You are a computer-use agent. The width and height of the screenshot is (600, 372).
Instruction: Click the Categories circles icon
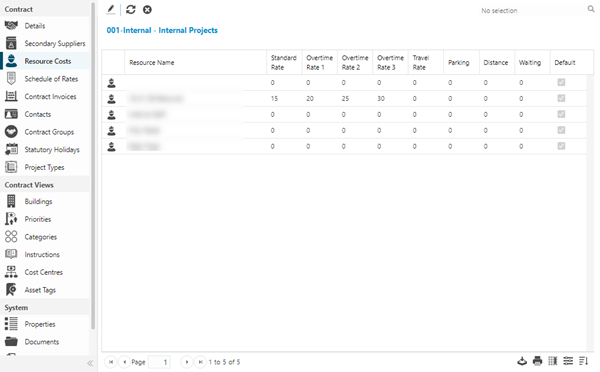(11, 237)
